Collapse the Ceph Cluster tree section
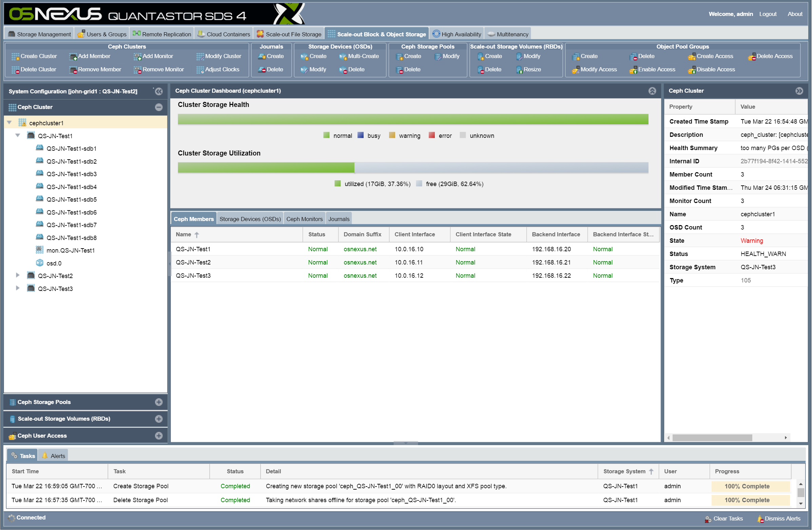The width and height of the screenshot is (812, 530). tap(158, 107)
